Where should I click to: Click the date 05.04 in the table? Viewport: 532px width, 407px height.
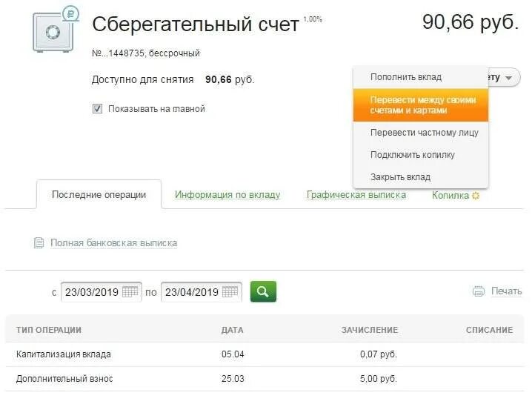tap(233, 354)
